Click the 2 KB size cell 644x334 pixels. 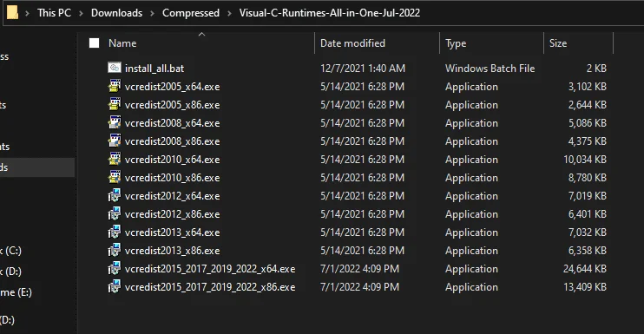(x=596, y=69)
